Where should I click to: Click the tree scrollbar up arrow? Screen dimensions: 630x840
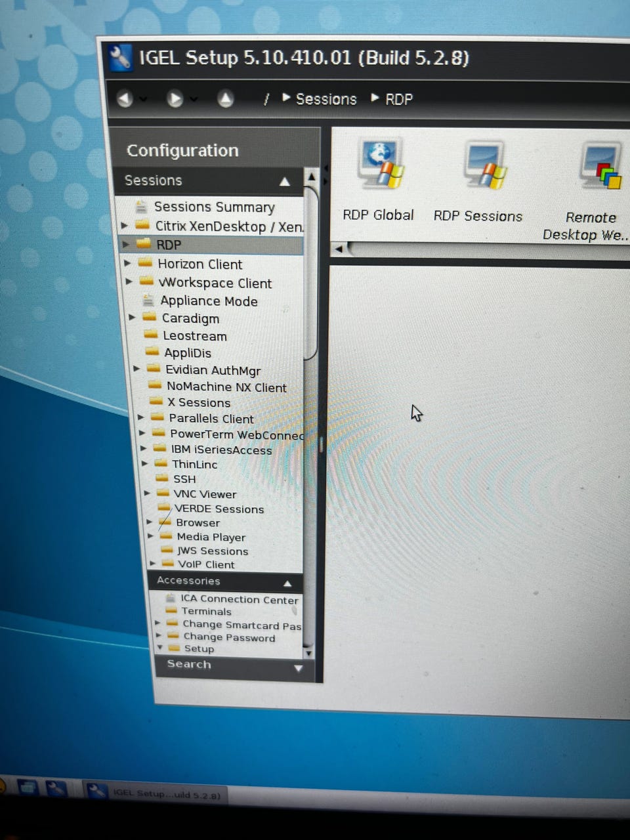312,177
